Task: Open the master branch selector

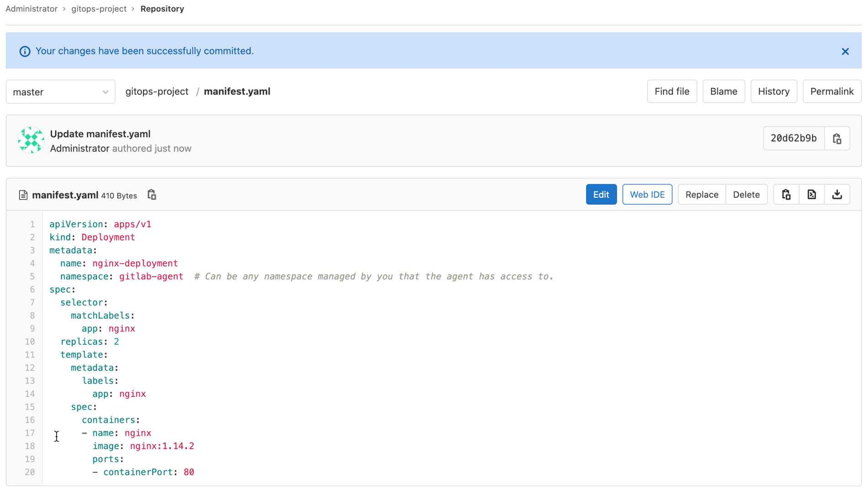Action: 60,91
